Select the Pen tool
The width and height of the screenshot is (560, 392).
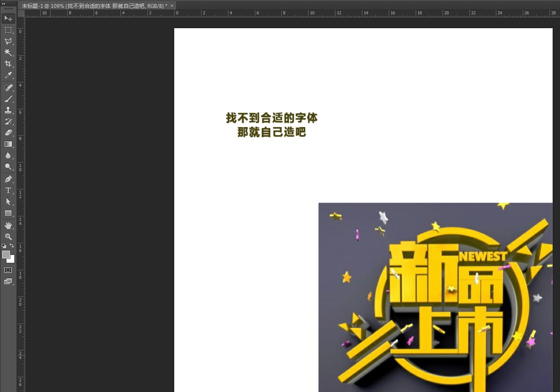pyautogui.click(x=8, y=179)
